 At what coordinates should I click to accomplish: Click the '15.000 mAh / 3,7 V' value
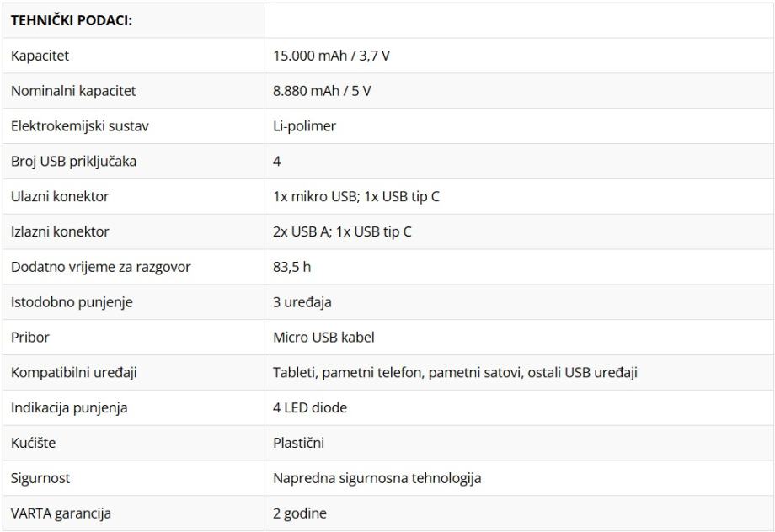tap(331, 56)
